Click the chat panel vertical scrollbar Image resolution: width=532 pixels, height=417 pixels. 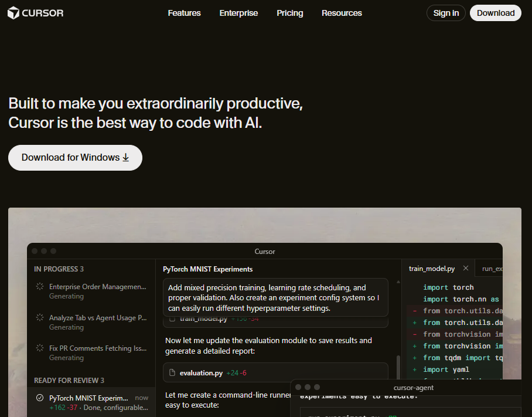(398, 367)
